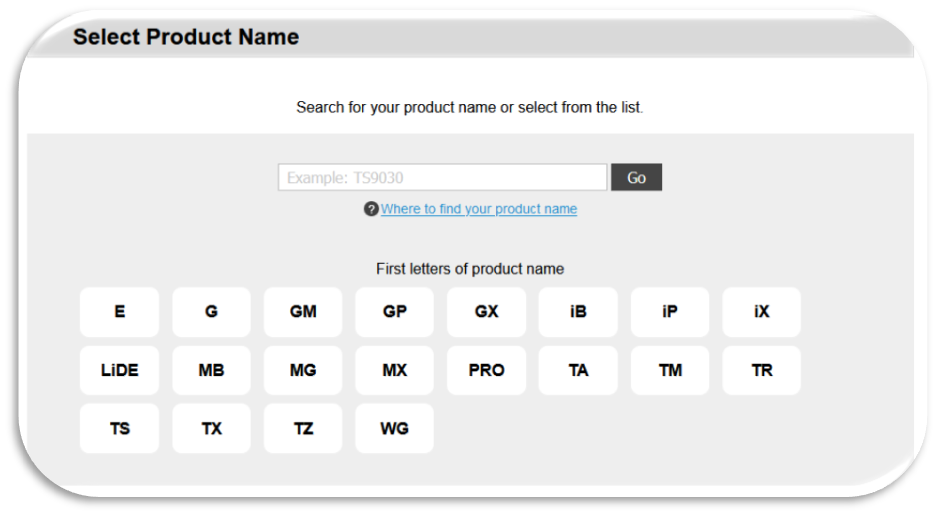The width and height of the screenshot is (938, 516).
Task: Select the iB product series
Action: tap(578, 312)
